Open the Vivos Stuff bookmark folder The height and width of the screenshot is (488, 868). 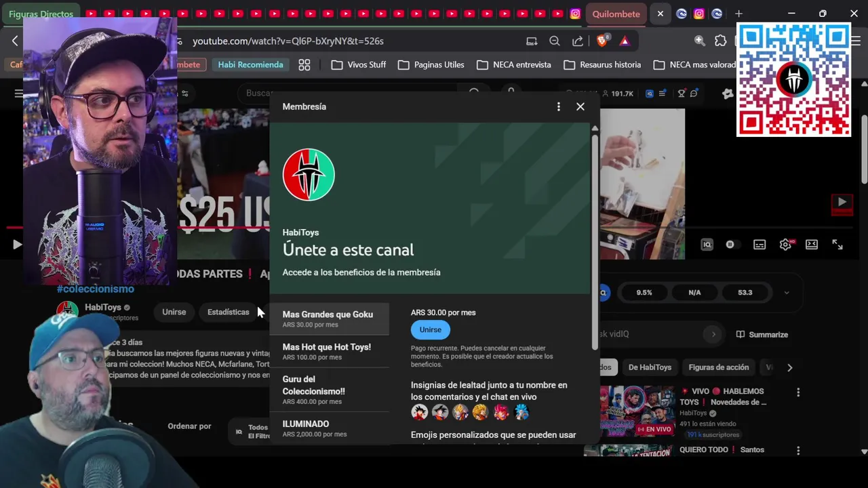[x=358, y=64]
